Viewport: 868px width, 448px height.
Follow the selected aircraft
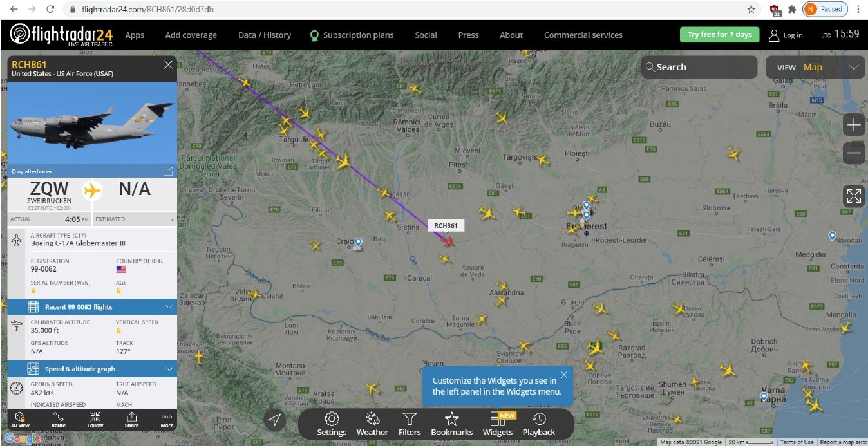pos(95,420)
